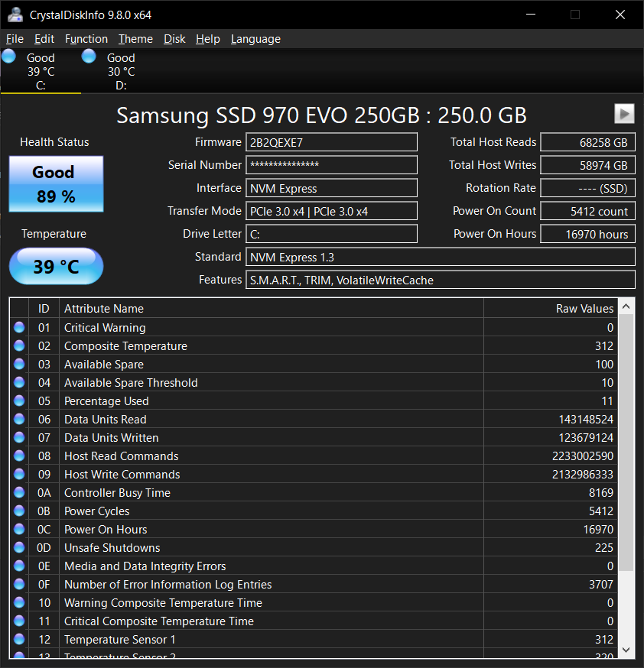Click status orb for Composite Temperature row

point(19,345)
